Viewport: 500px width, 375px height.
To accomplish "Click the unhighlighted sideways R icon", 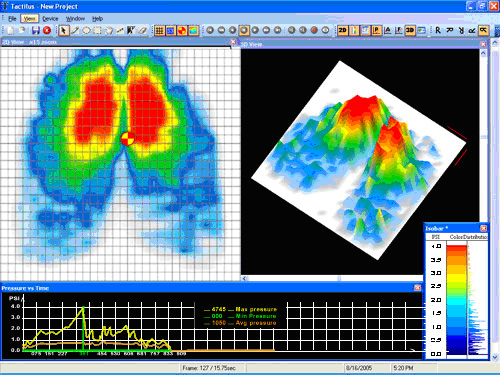I will tap(472, 30).
